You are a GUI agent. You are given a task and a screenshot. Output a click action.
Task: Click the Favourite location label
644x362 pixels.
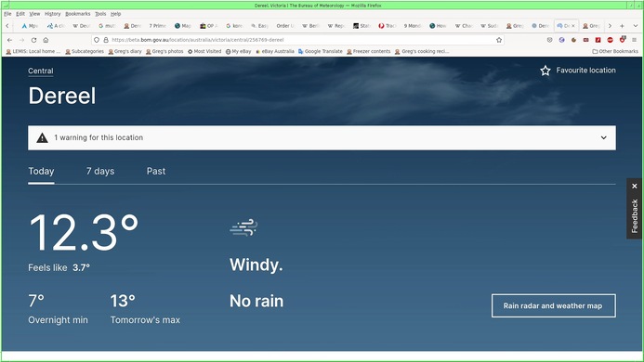[x=585, y=71]
